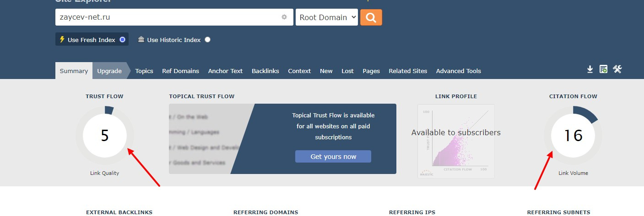Image resolution: width=644 pixels, height=216 pixels.
Task: Open the wrench tools icon
Action: pos(617,69)
